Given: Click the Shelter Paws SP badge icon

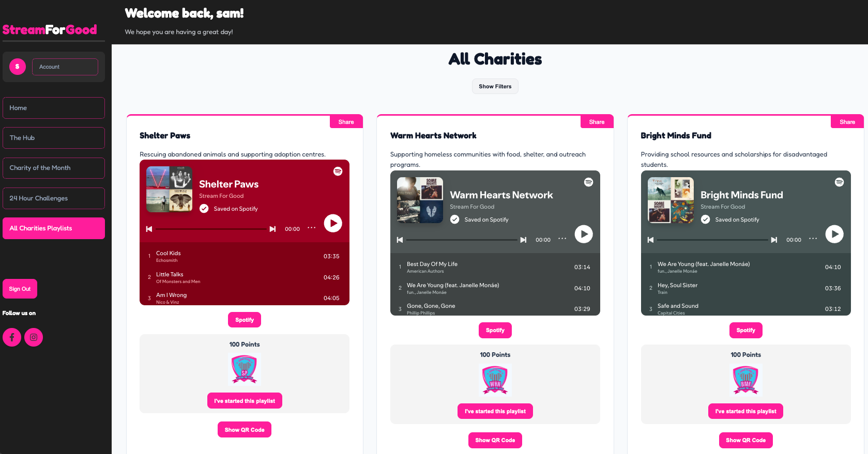Looking at the screenshot, I should pyautogui.click(x=245, y=369).
